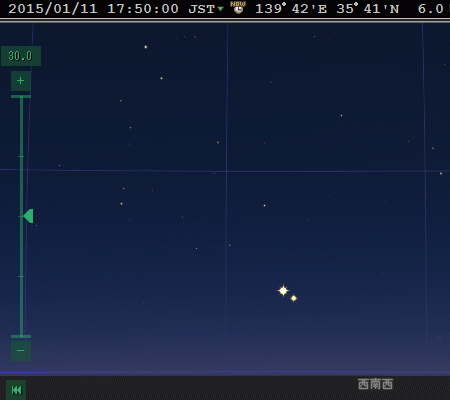This screenshot has width=450, height=400.
Task: Click the longitude 139° 42'E
Action: [x=291, y=9]
